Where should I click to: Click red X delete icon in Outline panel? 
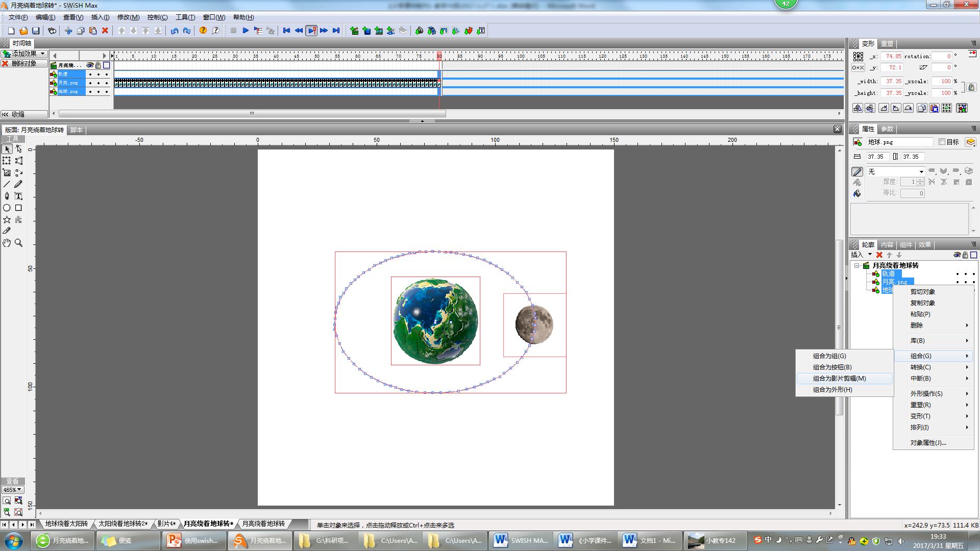[879, 255]
